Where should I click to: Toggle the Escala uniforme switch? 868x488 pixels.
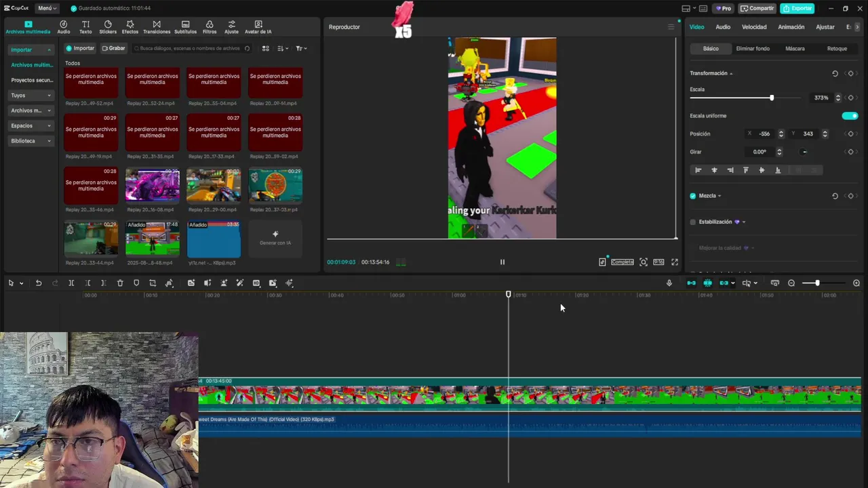click(x=850, y=116)
